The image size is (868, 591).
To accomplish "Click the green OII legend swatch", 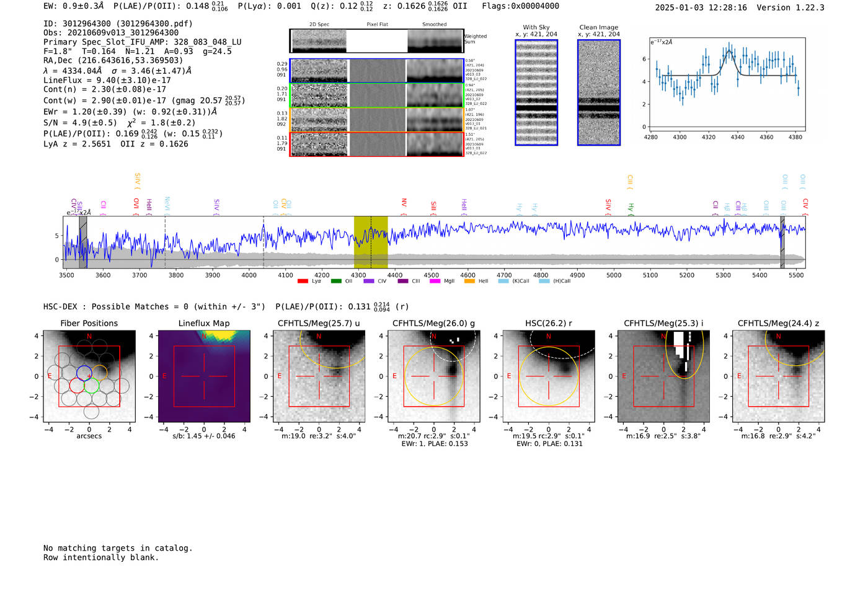I will [x=336, y=282].
